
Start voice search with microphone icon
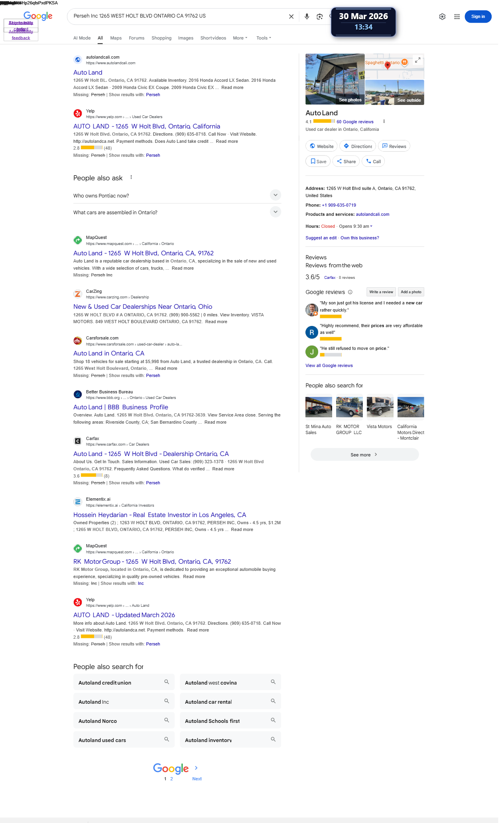coord(307,16)
